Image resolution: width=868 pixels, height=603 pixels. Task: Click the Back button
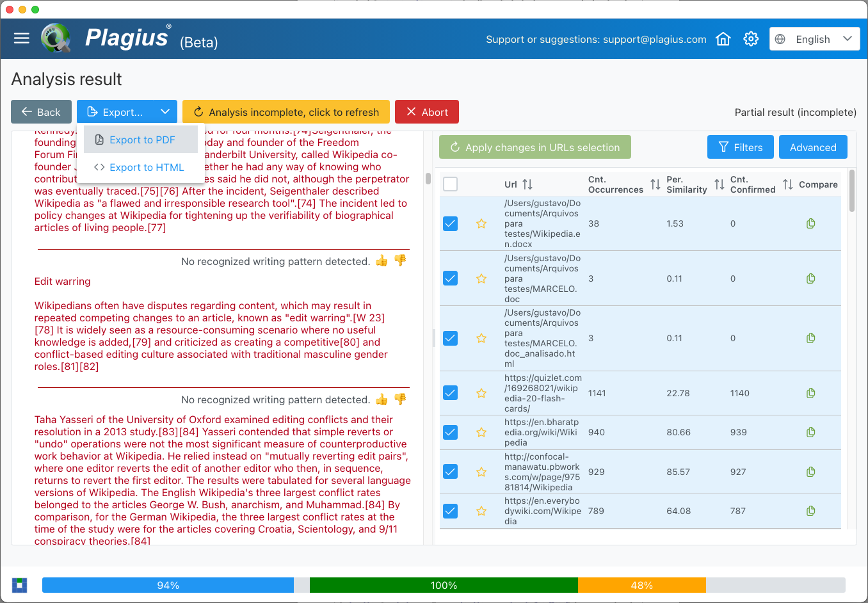(x=41, y=111)
